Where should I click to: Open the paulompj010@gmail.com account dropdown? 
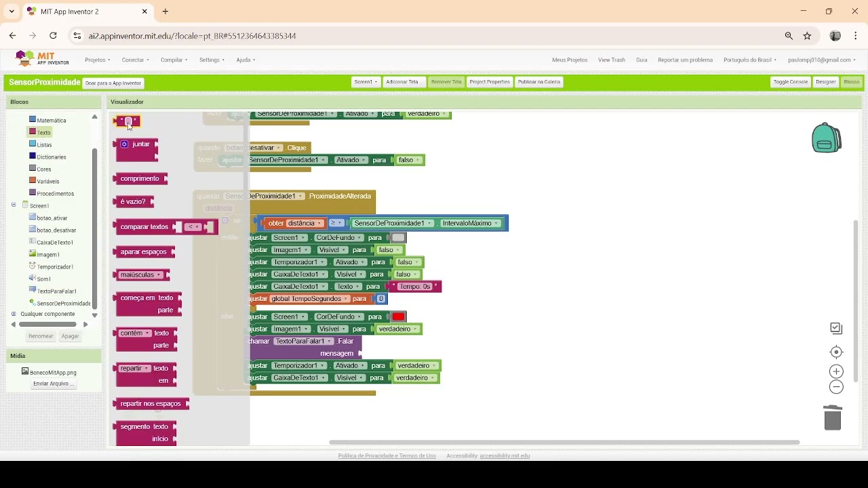821,60
